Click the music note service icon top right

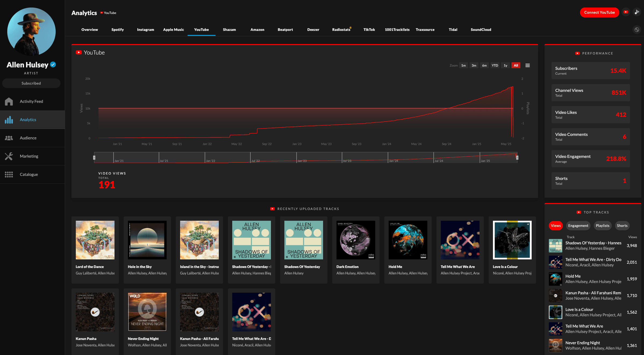tap(637, 12)
